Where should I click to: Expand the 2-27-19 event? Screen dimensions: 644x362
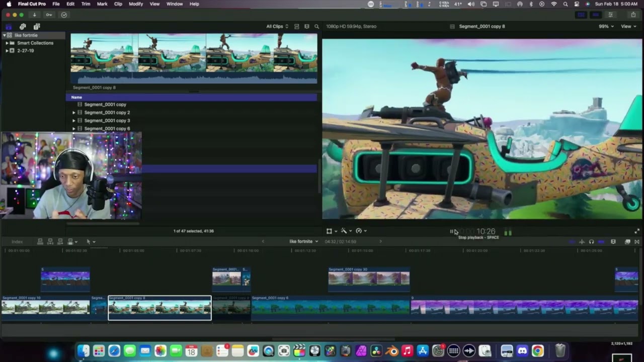(x=7, y=51)
